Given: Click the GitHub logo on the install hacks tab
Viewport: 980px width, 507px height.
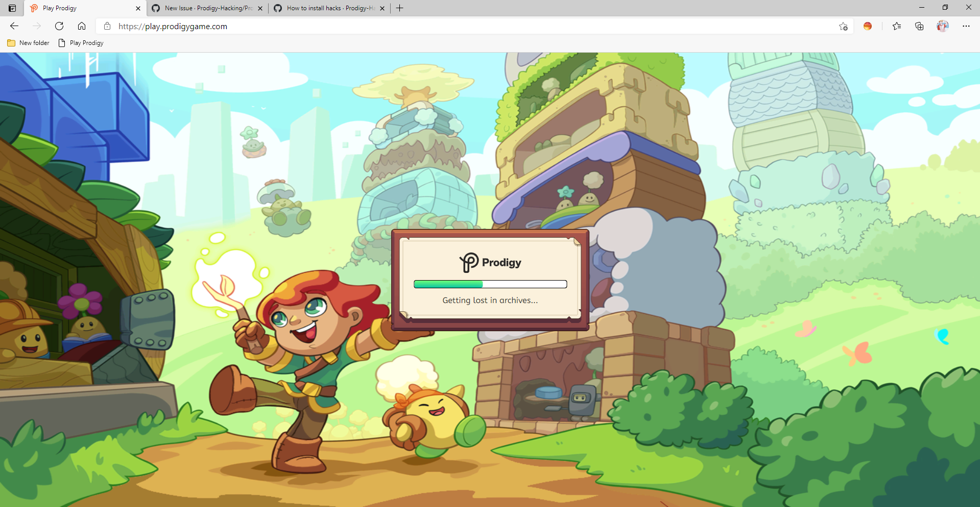Looking at the screenshot, I should click(x=278, y=8).
